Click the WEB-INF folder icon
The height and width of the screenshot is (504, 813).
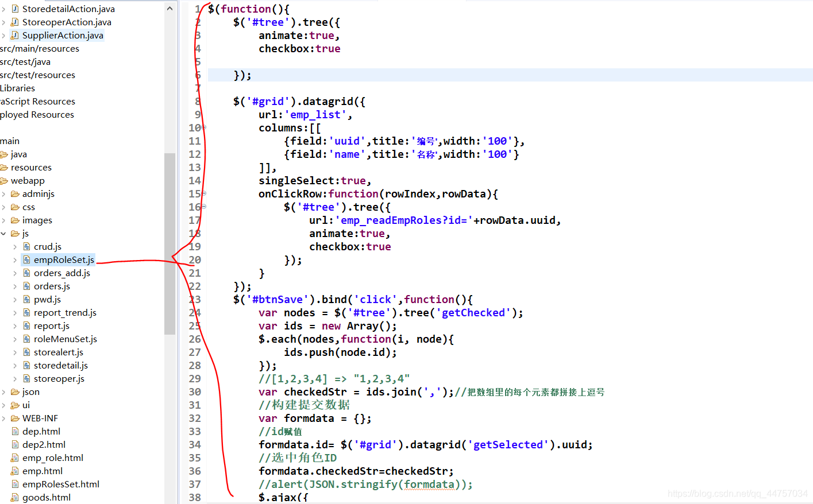15,418
